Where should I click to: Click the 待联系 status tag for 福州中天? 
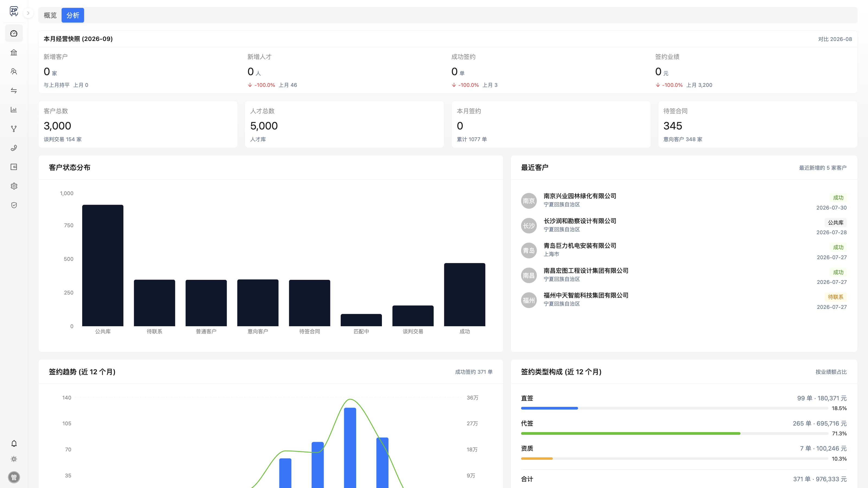coord(836,297)
